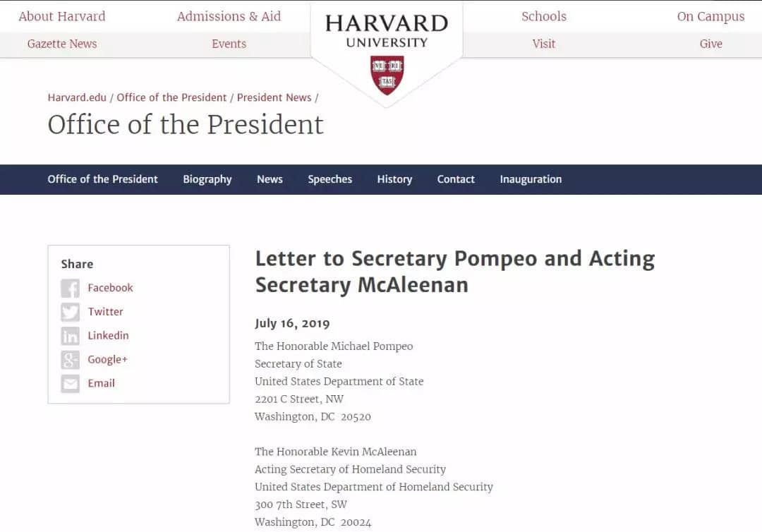Click the Give link

pyautogui.click(x=710, y=44)
